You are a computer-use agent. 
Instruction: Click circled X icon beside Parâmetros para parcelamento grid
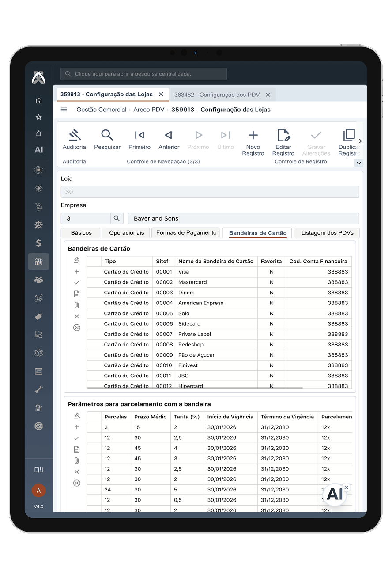coord(77,483)
